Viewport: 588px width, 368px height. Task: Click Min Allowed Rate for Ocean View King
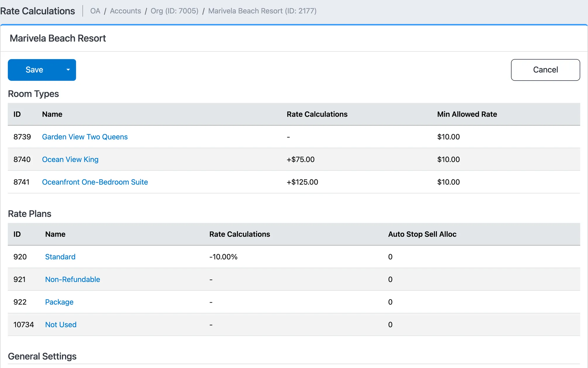[448, 160]
